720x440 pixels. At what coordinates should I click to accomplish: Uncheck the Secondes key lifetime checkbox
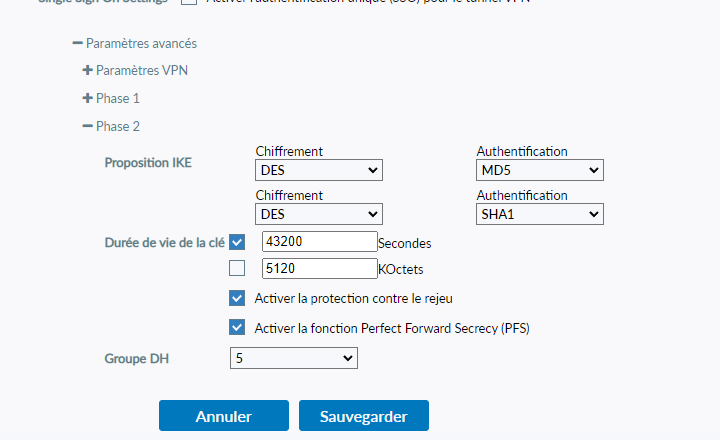pos(237,241)
